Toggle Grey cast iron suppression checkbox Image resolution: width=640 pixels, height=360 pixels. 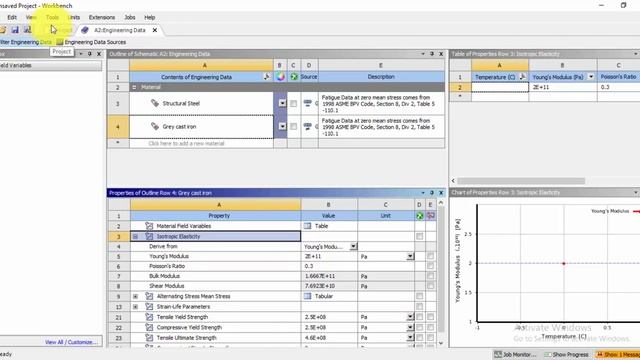tap(293, 127)
